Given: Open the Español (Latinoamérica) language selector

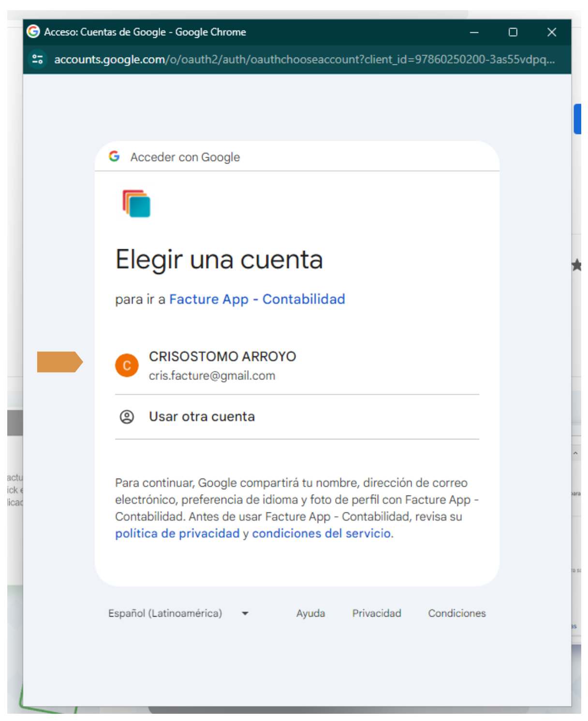Looking at the screenshot, I should coord(165,613).
